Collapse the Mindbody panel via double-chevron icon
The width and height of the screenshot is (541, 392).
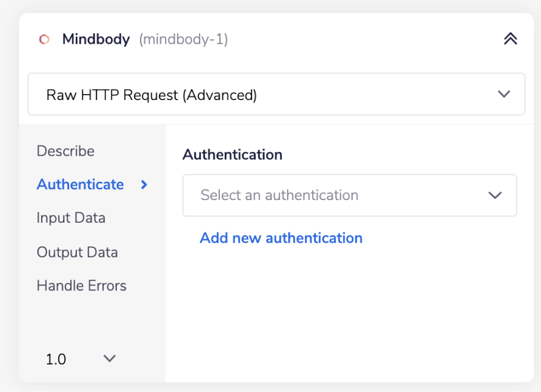pyautogui.click(x=510, y=38)
